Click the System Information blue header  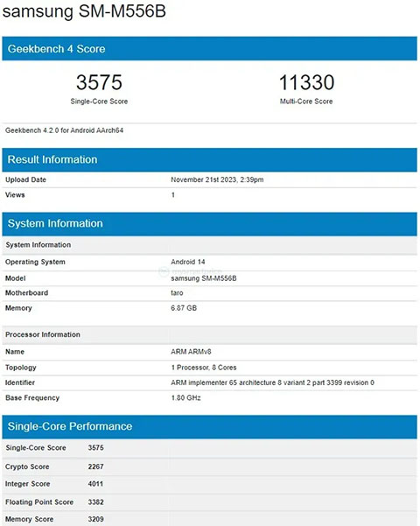point(210,224)
